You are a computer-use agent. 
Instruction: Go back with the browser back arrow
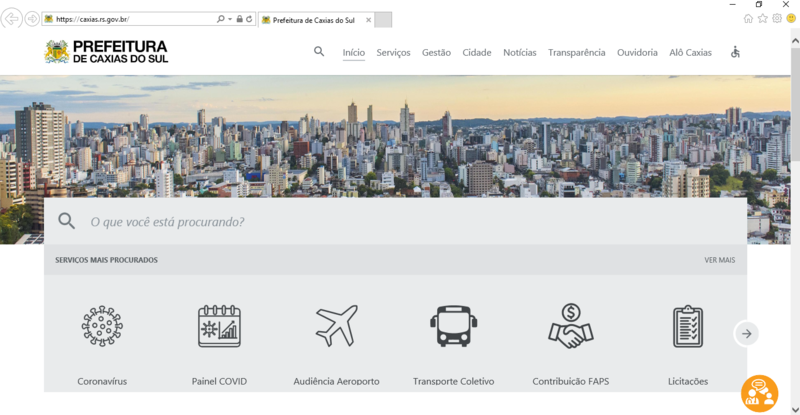coord(11,19)
